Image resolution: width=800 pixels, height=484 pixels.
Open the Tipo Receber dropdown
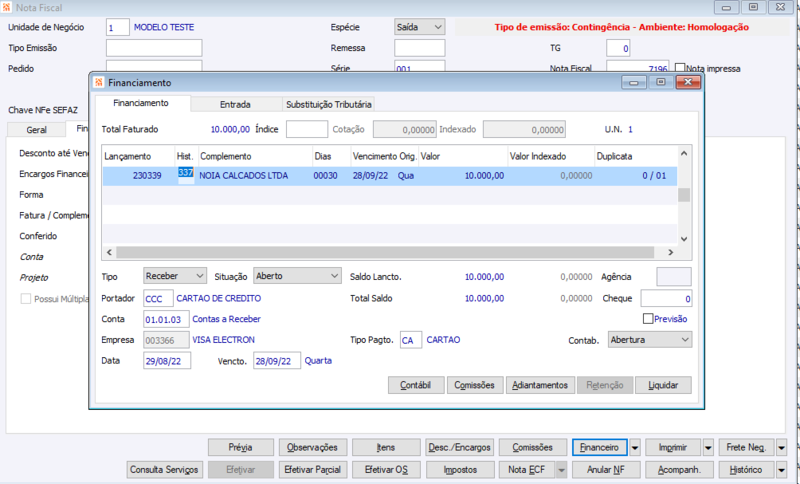175,276
